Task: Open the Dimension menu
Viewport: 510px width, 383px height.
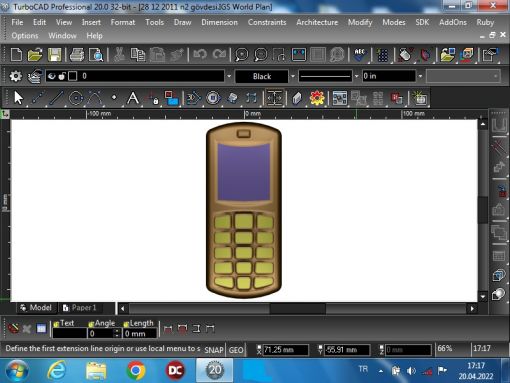Action: [x=219, y=22]
